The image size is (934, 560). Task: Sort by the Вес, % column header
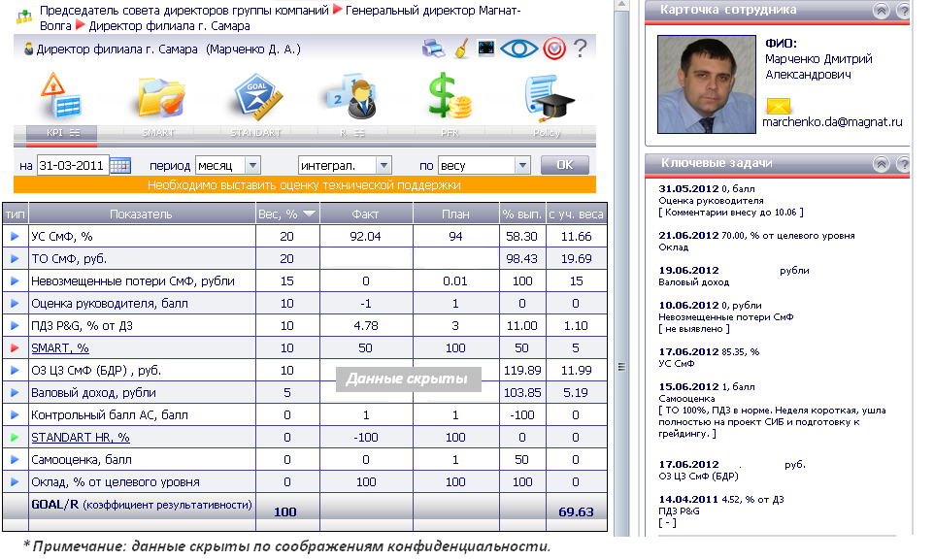pos(287,214)
